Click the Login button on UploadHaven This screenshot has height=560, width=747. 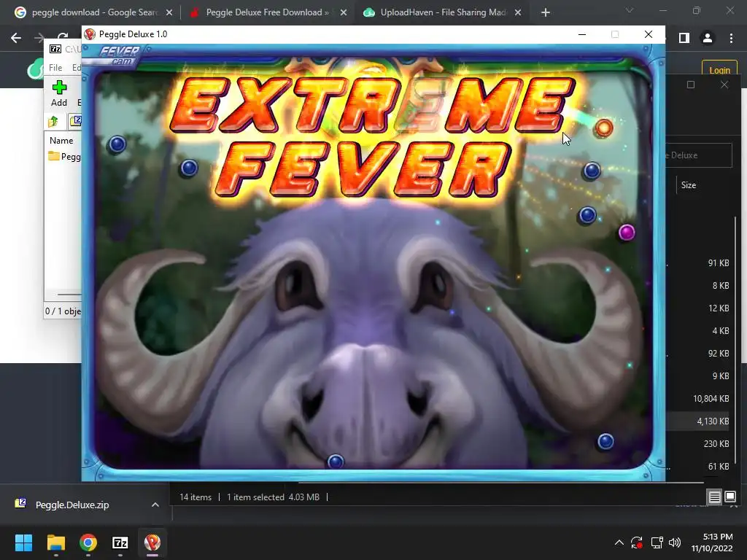coord(719,70)
